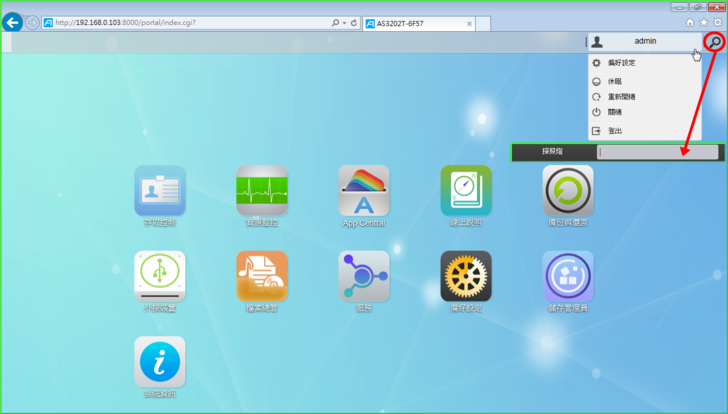Open the external devices USB app
Viewport: 728px width, 414px height.
[160, 275]
